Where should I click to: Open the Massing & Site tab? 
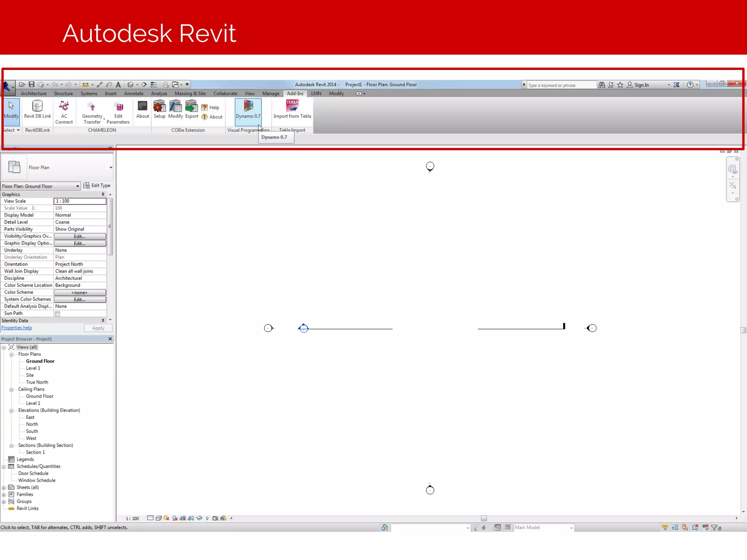pos(190,94)
